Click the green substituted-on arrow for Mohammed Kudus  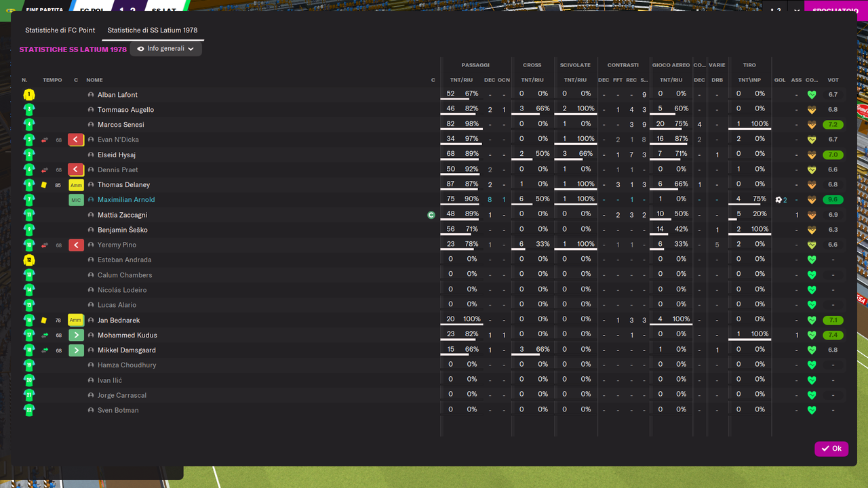[x=76, y=335]
